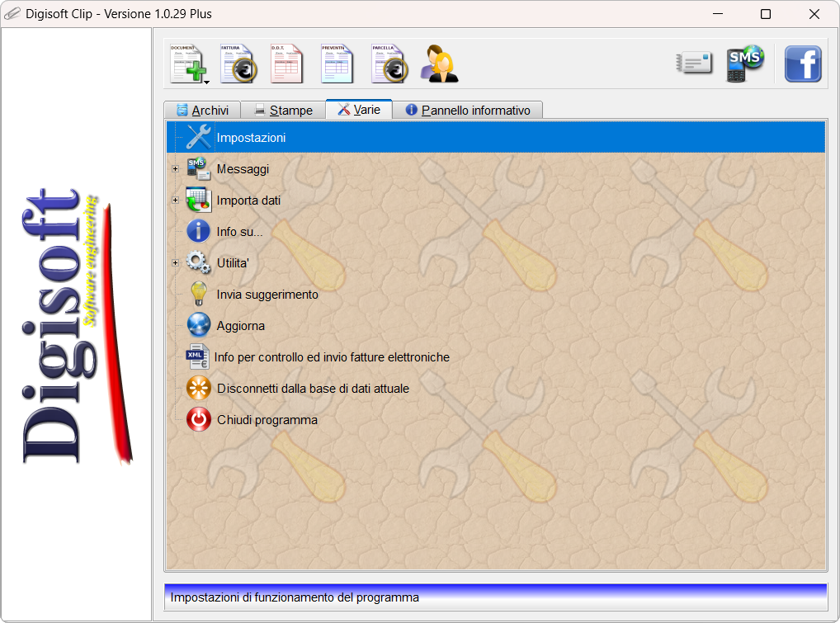The image size is (840, 623).
Task: Open Info per controllo ed invio fatture elettroniche
Action: (332, 357)
